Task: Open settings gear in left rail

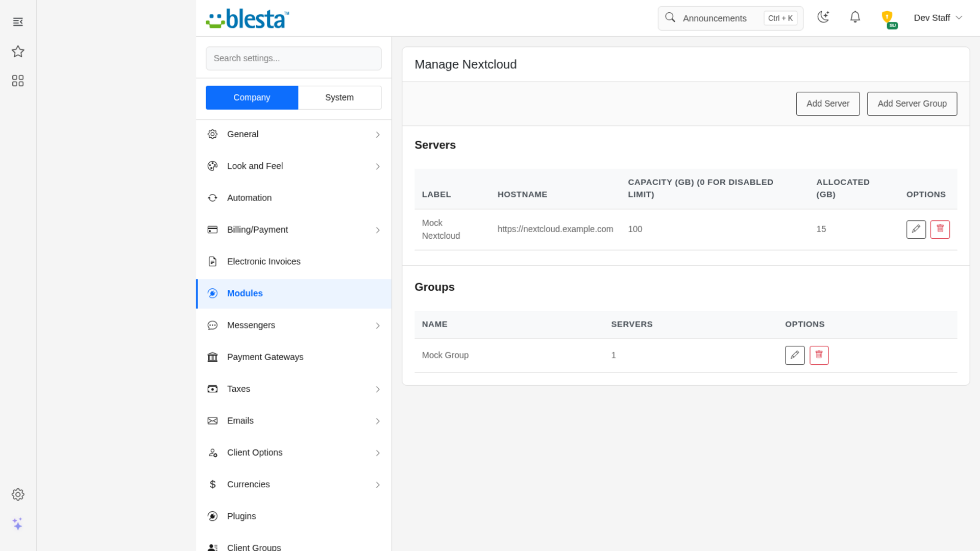Action: (x=18, y=494)
